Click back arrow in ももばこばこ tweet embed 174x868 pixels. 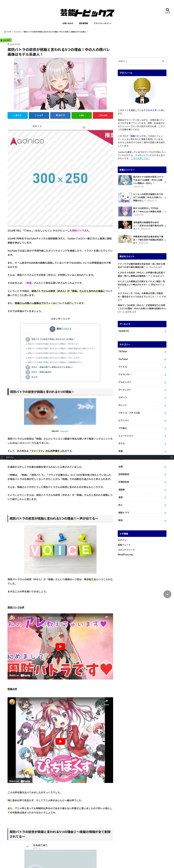point(28,846)
